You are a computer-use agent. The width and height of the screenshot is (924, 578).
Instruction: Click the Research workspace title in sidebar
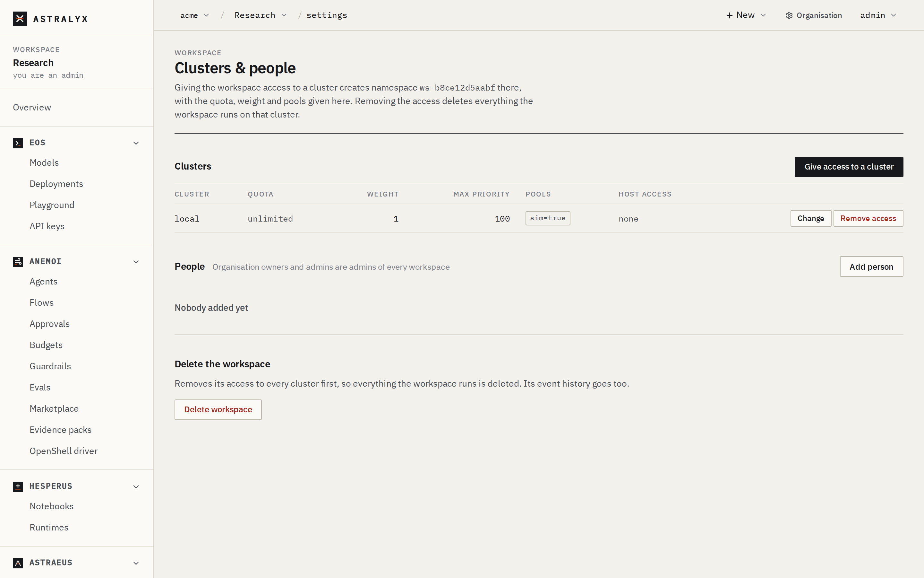click(33, 63)
